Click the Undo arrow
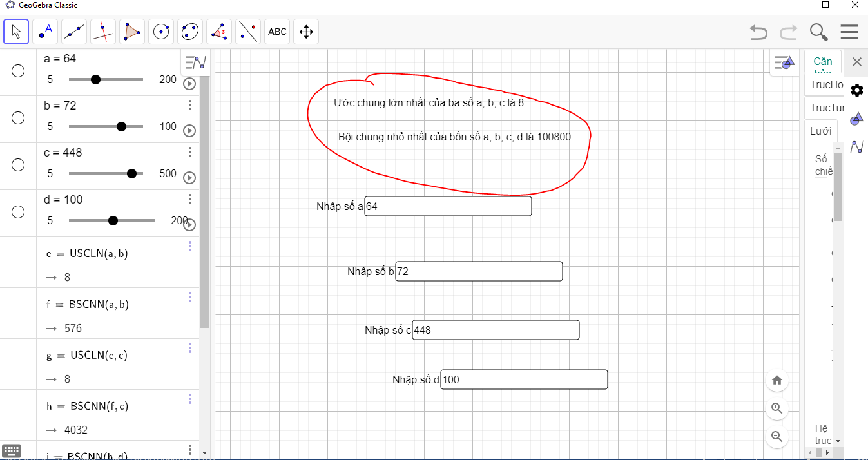The width and height of the screenshot is (868, 460). (x=758, y=32)
